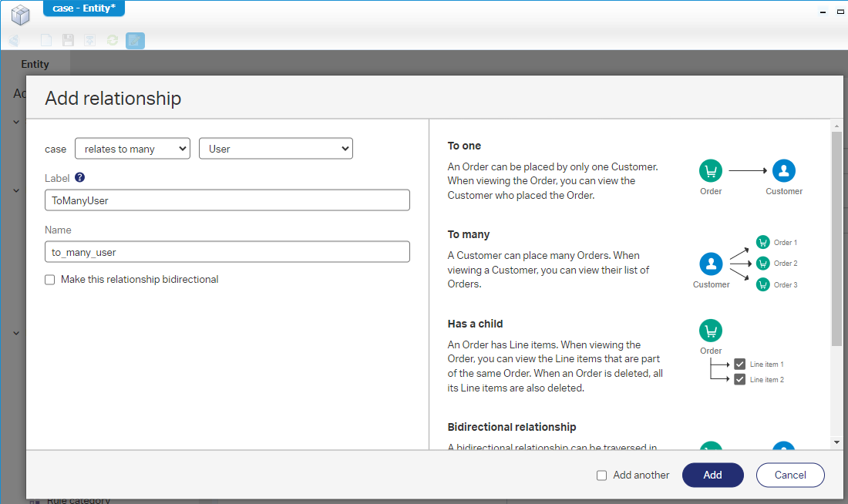The height and width of the screenshot is (504, 848).
Task: Click the Save icon in the toolbar
Action: click(69, 40)
